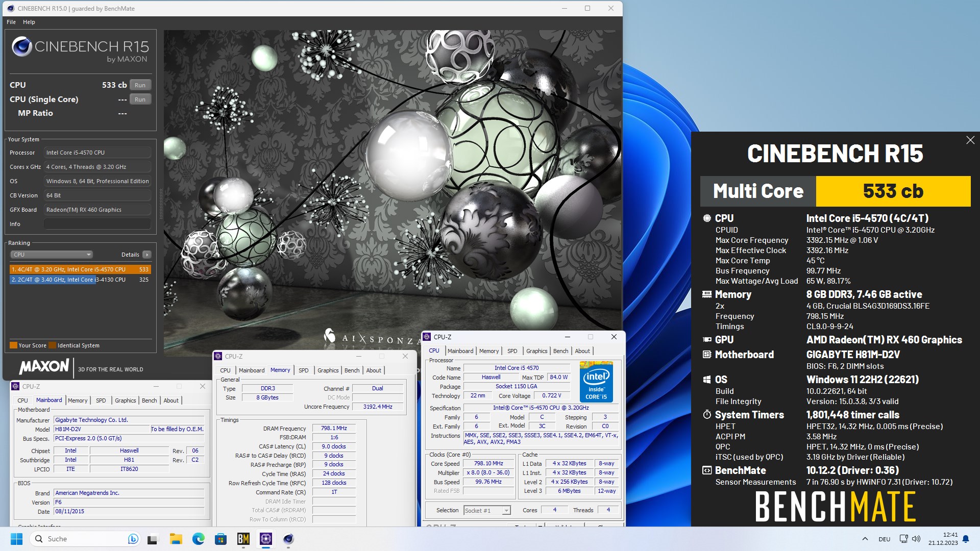Click the Core Speed 798.10 MHz value
The image size is (980, 551).
[x=488, y=464]
